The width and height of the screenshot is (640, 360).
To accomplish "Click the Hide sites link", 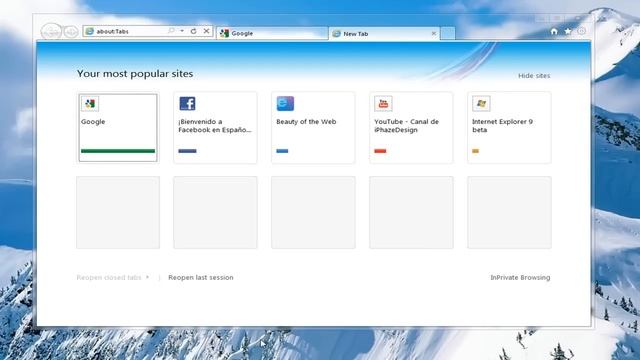I will click(x=534, y=76).
